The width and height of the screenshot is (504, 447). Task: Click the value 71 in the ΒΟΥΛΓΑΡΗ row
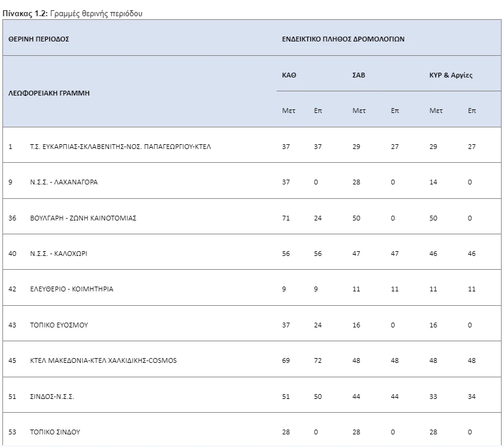pyautogui.click(x=286, y=218)
